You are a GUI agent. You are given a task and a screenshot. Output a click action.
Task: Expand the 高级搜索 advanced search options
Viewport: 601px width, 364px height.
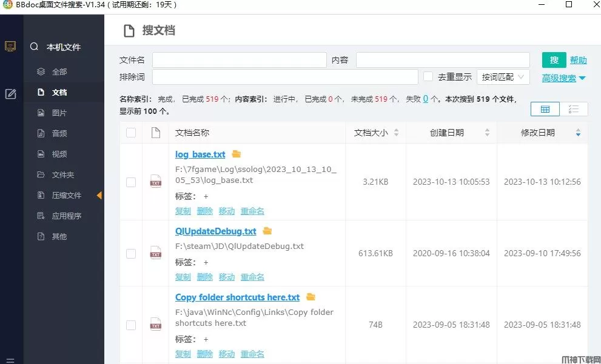point(564,79)
